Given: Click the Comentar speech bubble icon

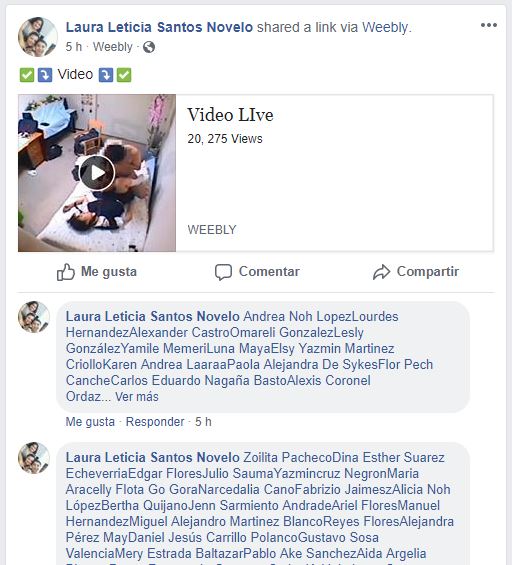Looking at the screenshot, I should coord(223,272).
